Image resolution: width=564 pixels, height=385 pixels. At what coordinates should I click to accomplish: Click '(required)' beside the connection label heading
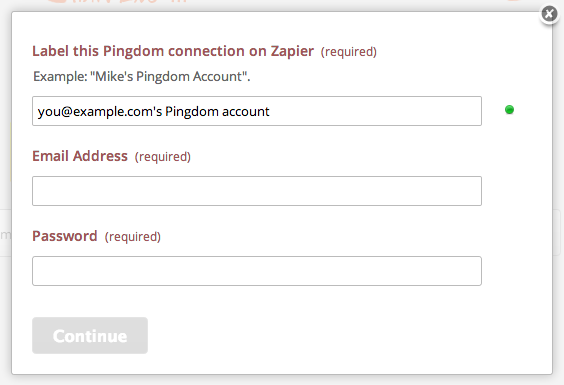tap(349, 52)
